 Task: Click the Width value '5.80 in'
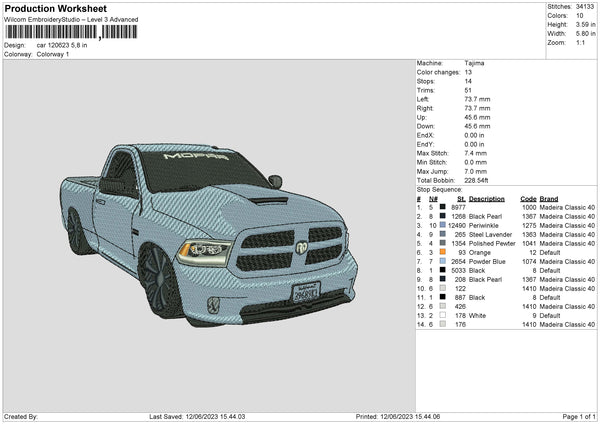pos(586,34)
